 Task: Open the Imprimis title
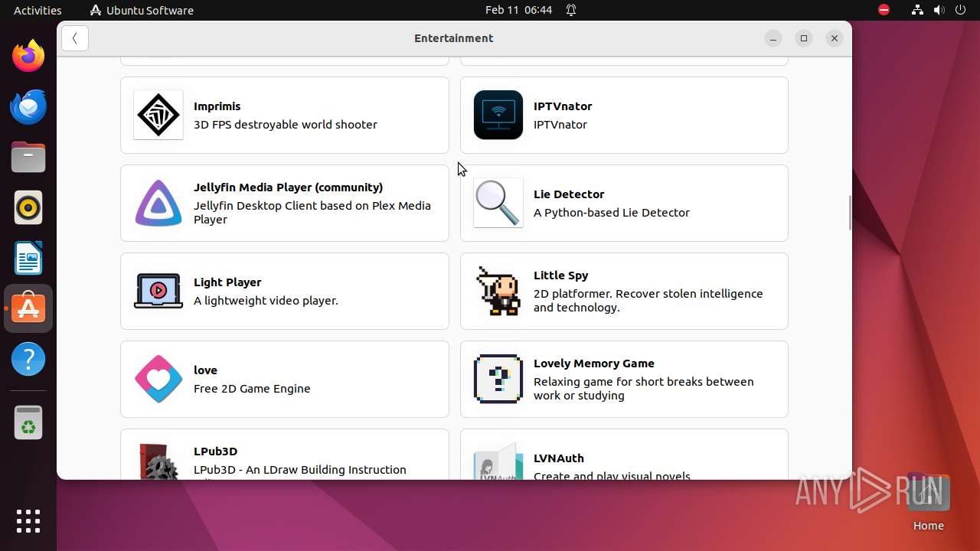click(217, 106)
